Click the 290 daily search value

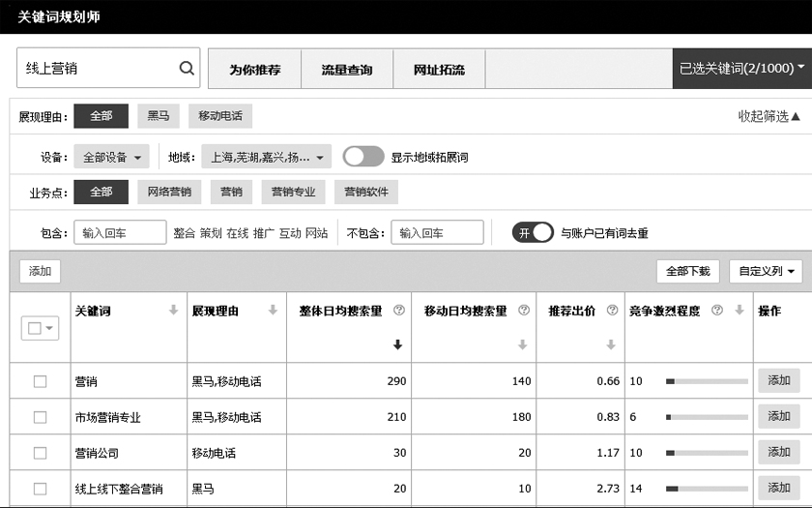click(396, 381)
